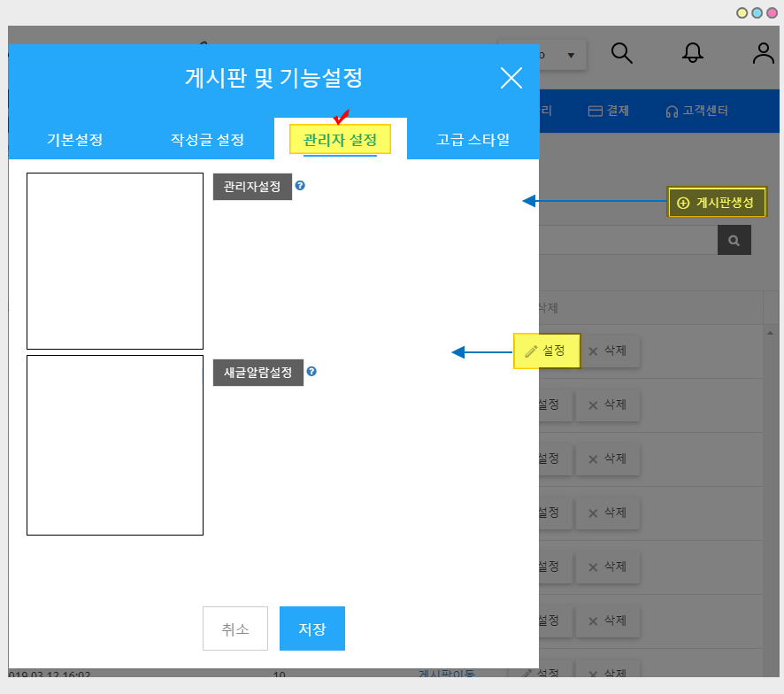Click the 게시판생성 button
Screen dimensions: 784x694
(x=716, y=203)
